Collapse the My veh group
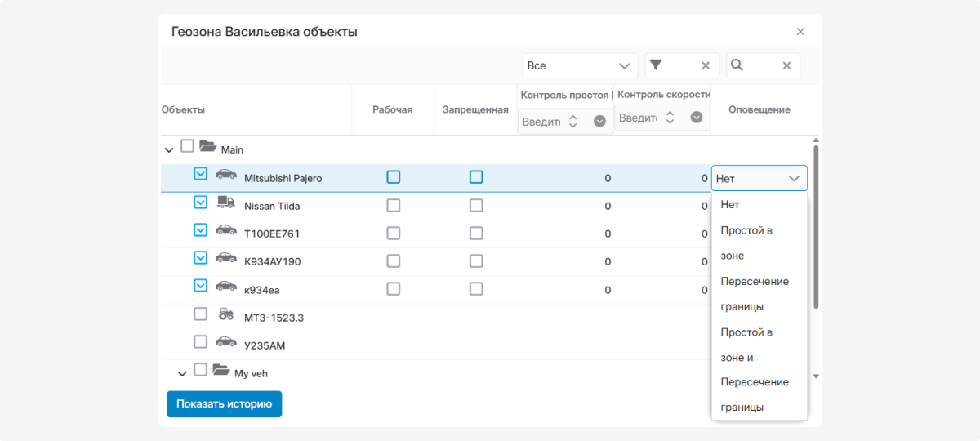Screen dimensions: 980x441 183,373
